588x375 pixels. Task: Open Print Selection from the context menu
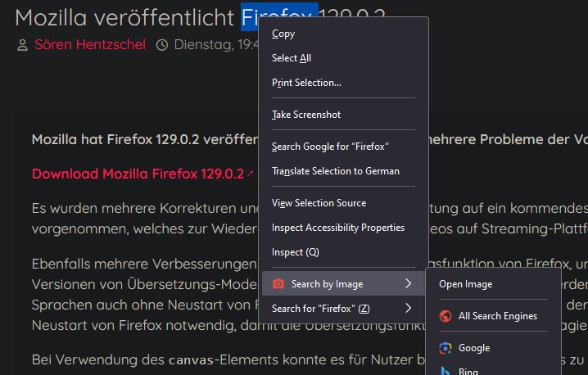(306, 83)
